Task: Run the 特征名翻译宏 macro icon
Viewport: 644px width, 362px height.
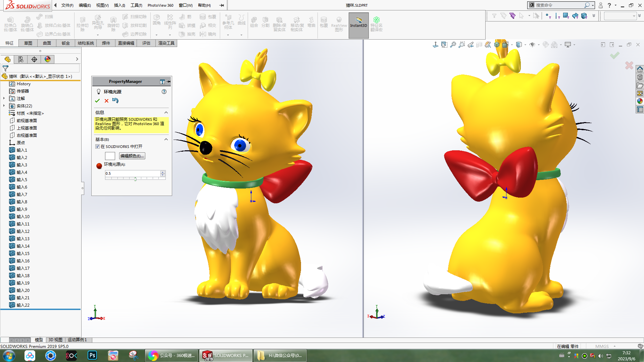Action: click(376, 24)
